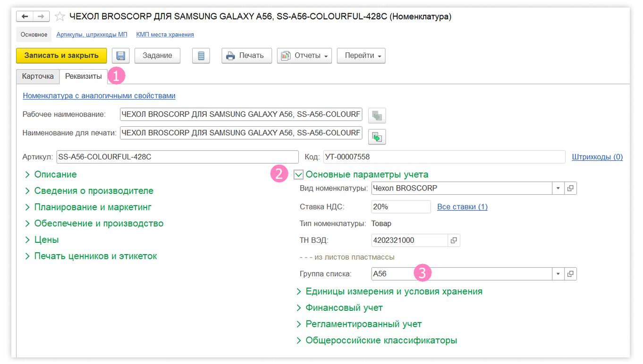Expand Регламентированный учет section

(x=358, y=324)
